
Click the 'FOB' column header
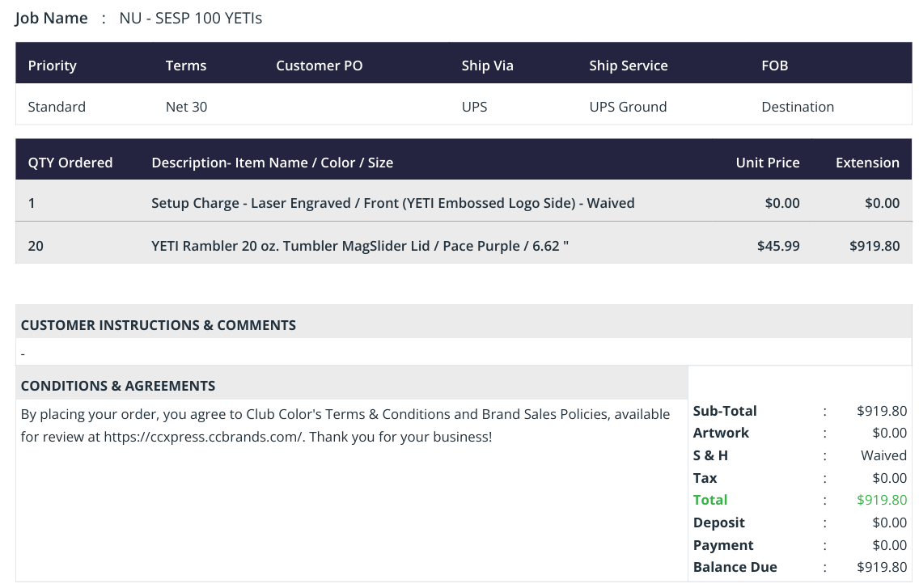775,66
